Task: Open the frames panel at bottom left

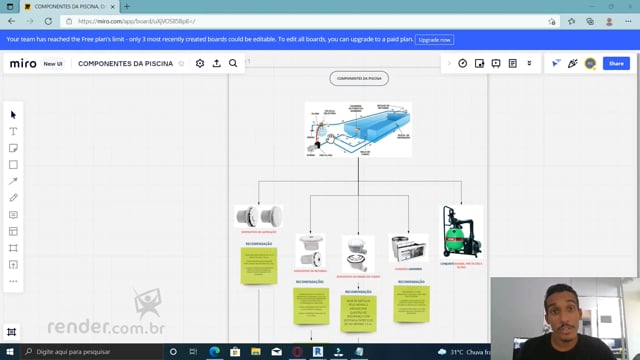Action: point(11,332)
